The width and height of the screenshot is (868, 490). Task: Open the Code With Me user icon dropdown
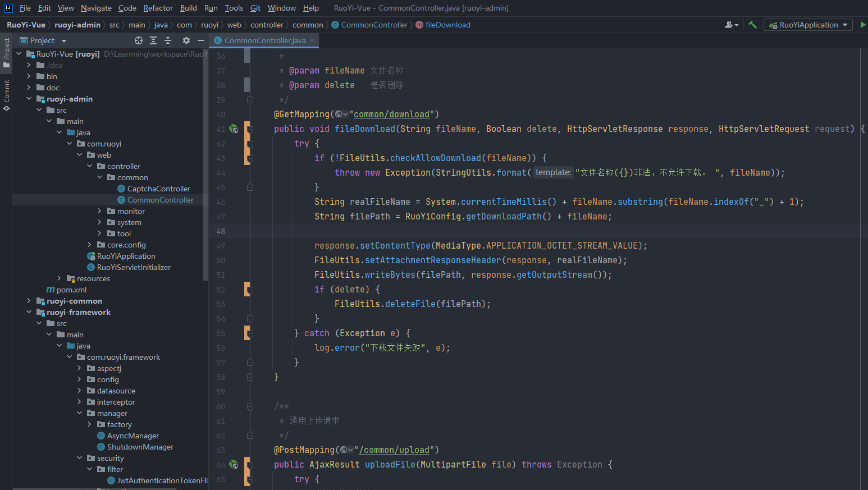pyautogui.click(x=731, y=25)
